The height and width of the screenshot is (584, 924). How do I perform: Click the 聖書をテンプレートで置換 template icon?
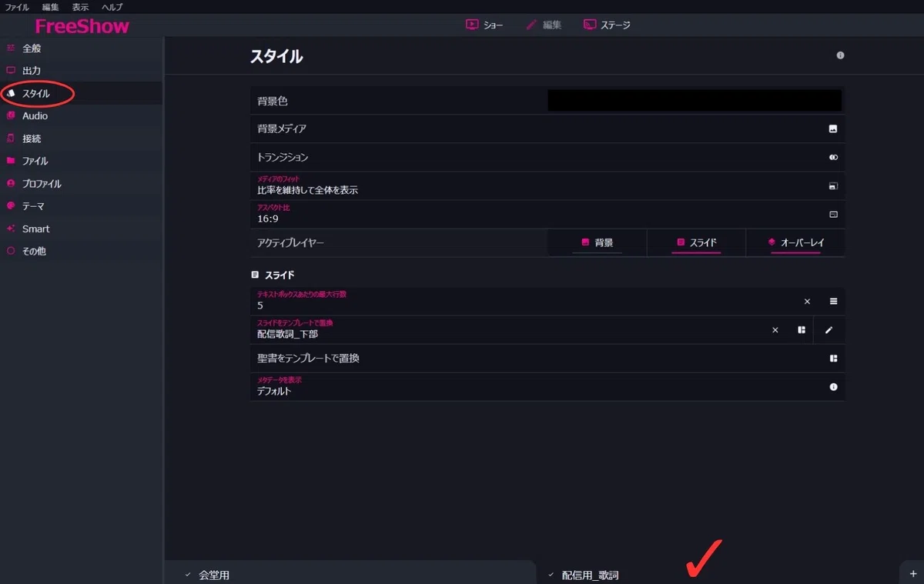833,359
